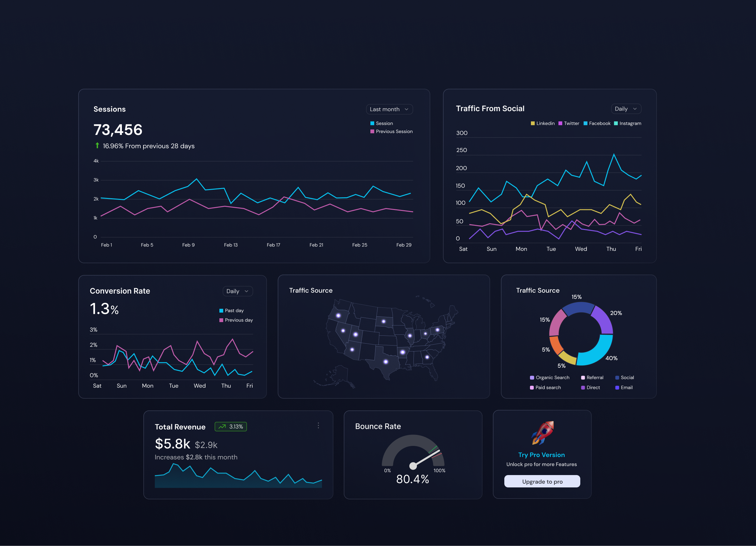Toggle the Email legend item
Screen dimensions: 756x546
click(624, 388)
